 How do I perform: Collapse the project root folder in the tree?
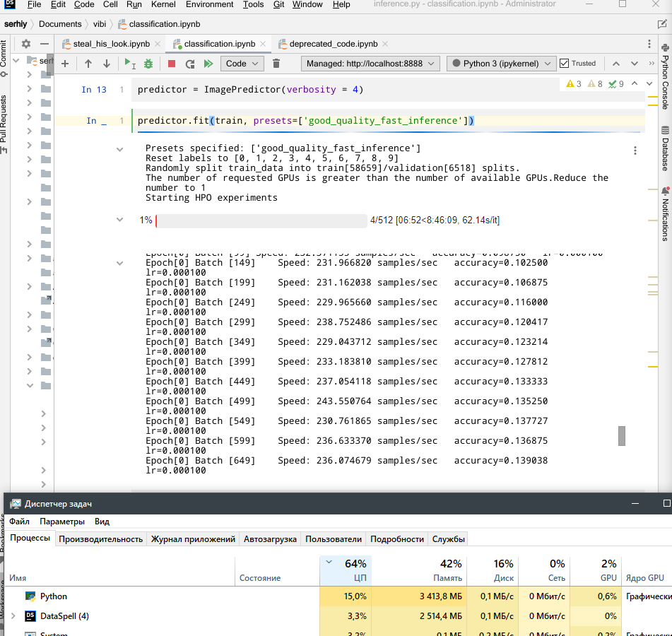[16, 61]
